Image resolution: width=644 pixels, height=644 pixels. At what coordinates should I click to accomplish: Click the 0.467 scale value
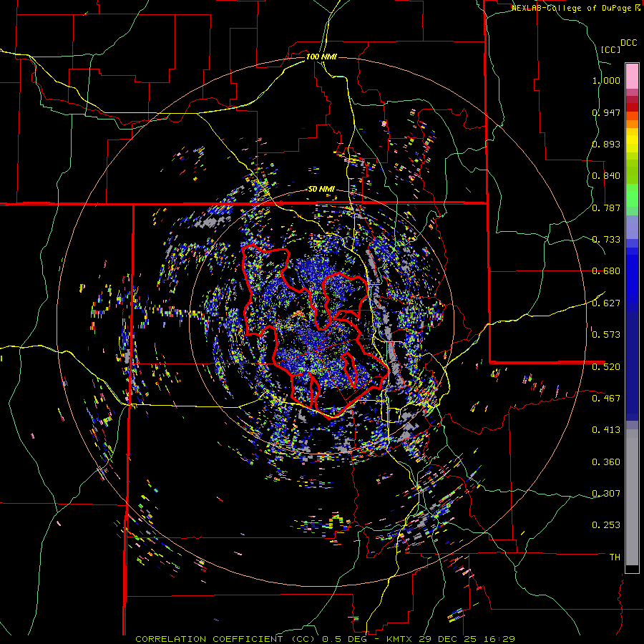point(606,398)
